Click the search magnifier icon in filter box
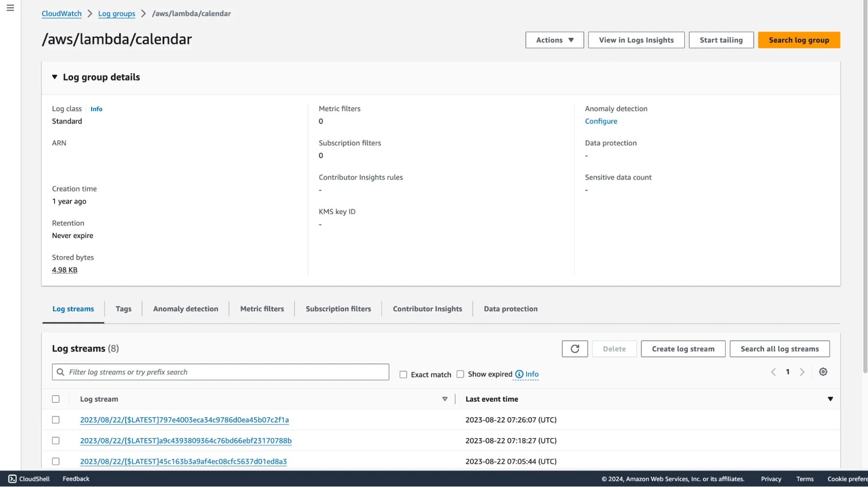This screenshot has height=487, width=868. tap(61, 372)
